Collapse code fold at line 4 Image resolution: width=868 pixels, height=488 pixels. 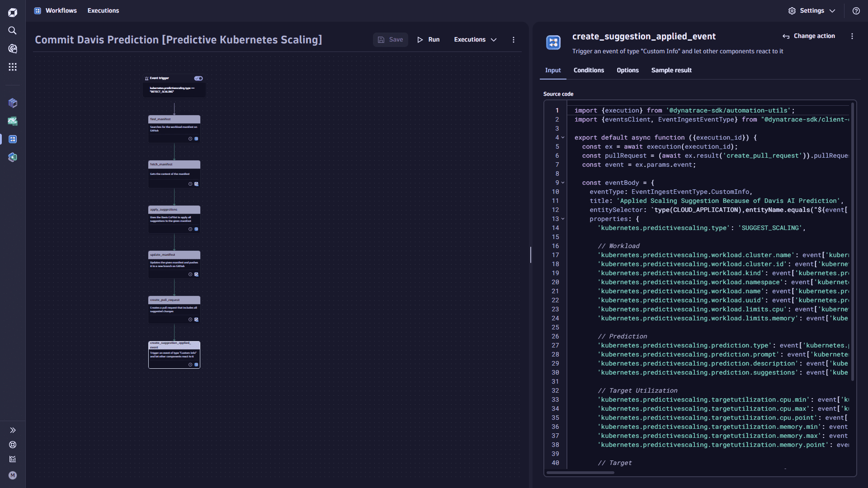tap(563, 137)
